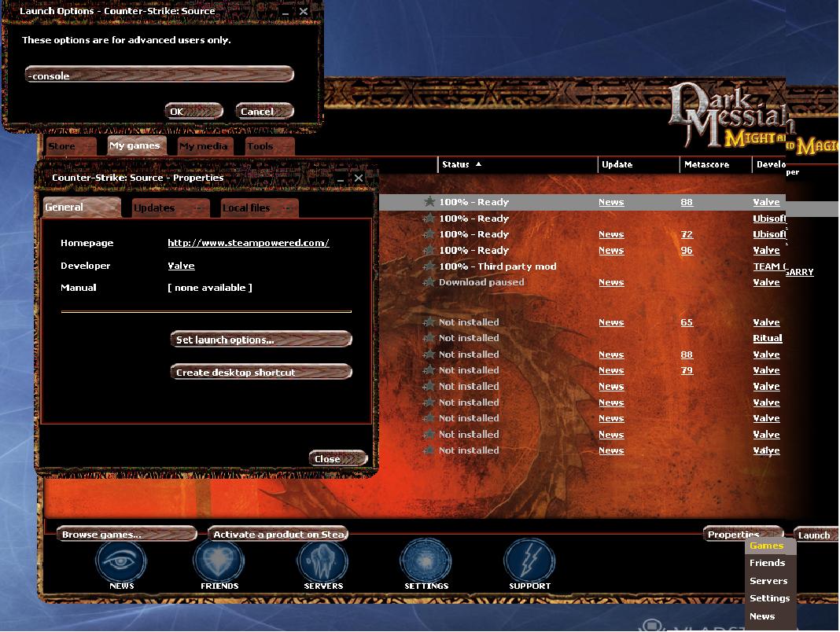The width and height of the screenshot is (840, 632).
Task: Switch to the My games tab
Action: click(135, 145)
